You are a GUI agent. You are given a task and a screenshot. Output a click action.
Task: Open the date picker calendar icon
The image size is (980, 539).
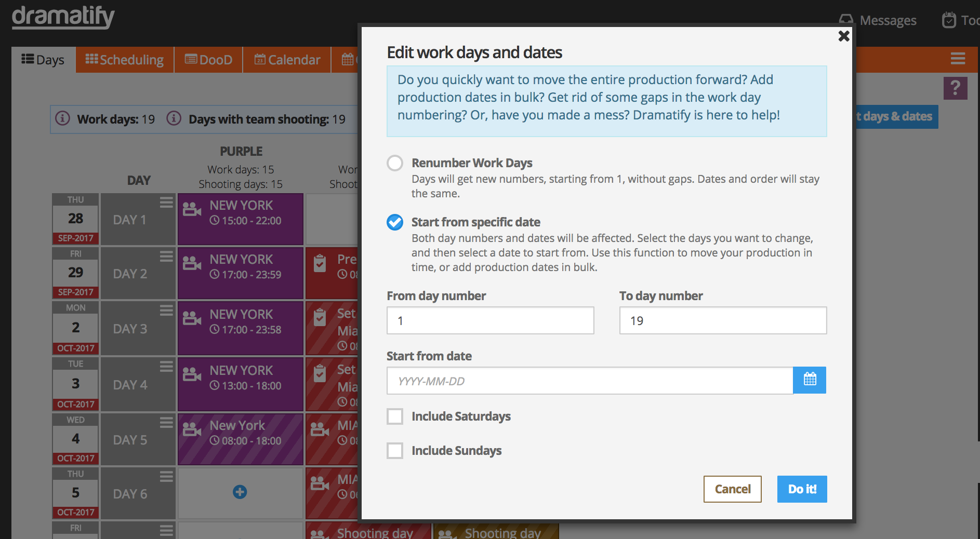click(x=810, y=380)
